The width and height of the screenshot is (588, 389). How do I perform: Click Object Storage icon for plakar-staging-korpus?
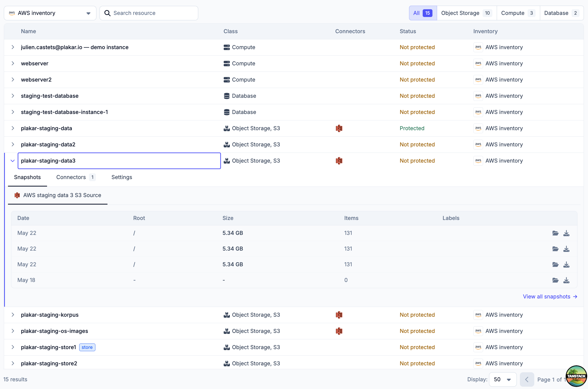227,315
